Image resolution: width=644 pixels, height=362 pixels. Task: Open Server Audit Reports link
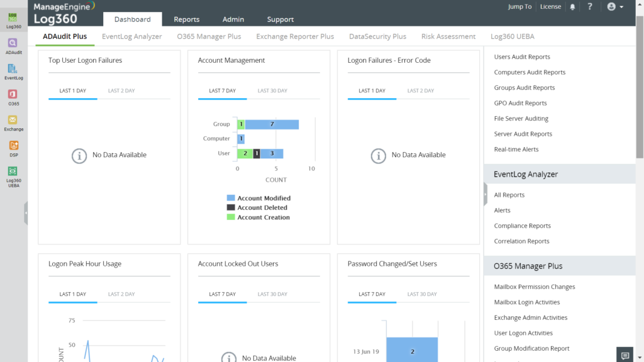(523, 134)
